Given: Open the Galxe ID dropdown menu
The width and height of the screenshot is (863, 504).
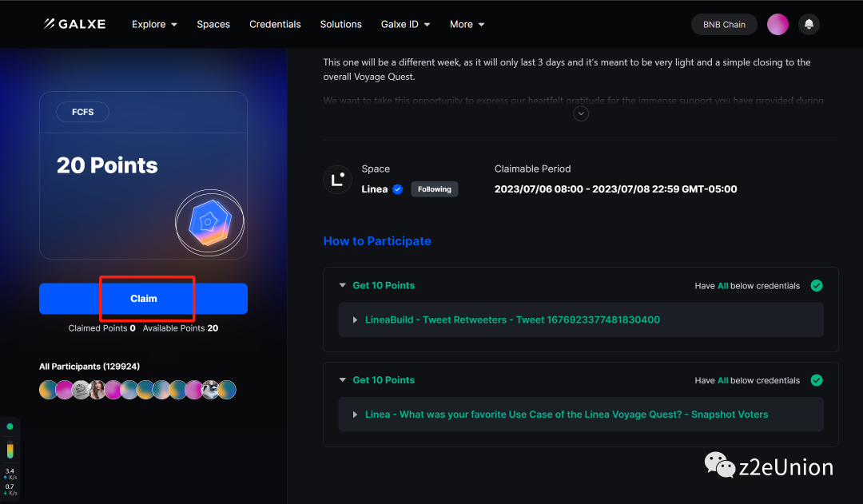Looking at the screenshot, I should click(x=405, y=25).
